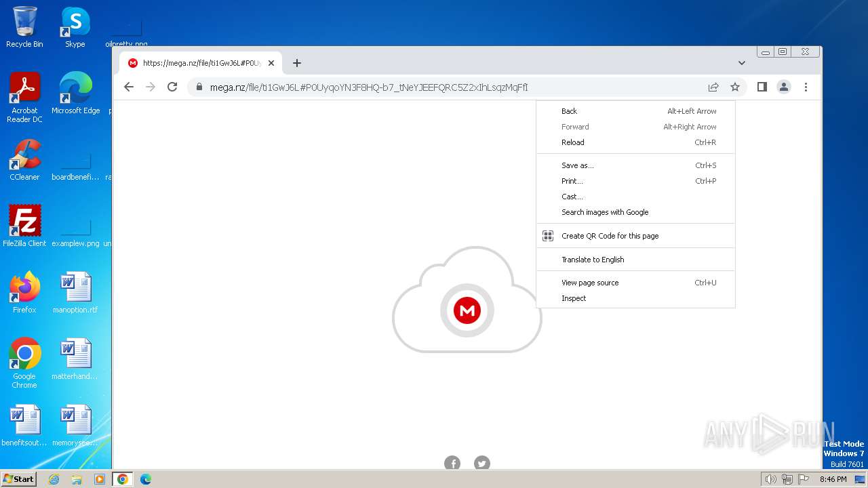Image resolution: width=868 pixels, height=488 pixels.
Task: Select the benefitsout document on desktop
Action: tap(24, 426)
